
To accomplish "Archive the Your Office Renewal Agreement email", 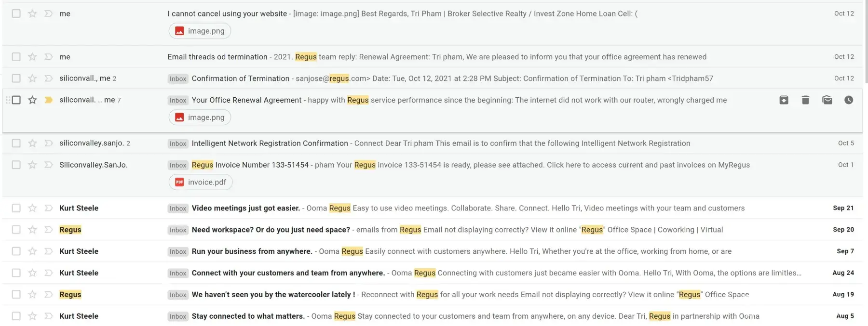I will [x=784, y=100].
